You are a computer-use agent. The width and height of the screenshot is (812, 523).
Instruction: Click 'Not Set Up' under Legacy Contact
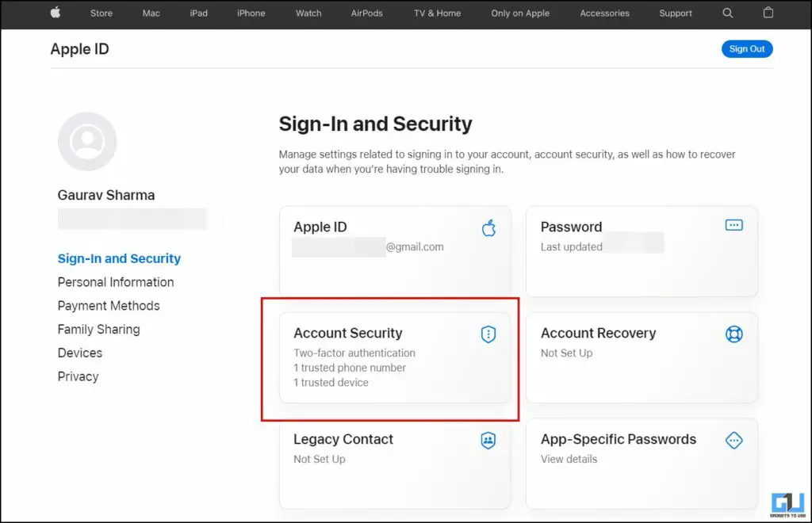(319, 460)
